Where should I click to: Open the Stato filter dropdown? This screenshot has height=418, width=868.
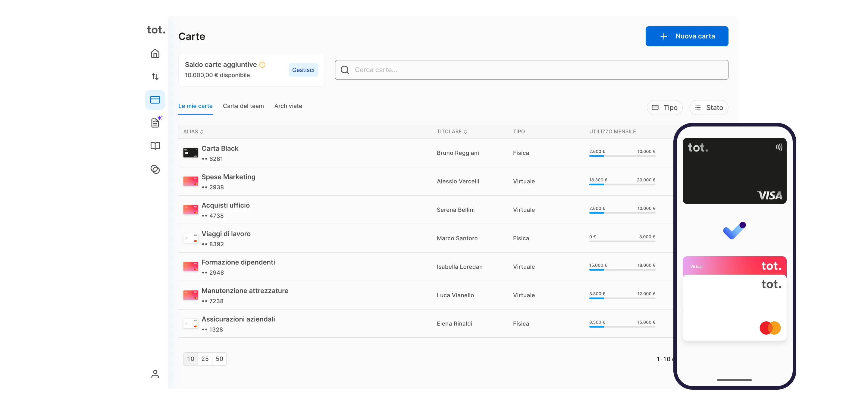pos(709,108)
